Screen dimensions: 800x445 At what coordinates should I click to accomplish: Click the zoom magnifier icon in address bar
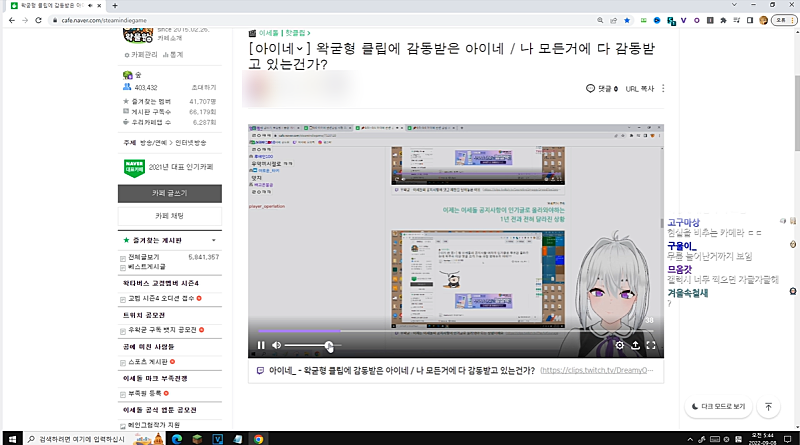[x=600, y=20]
